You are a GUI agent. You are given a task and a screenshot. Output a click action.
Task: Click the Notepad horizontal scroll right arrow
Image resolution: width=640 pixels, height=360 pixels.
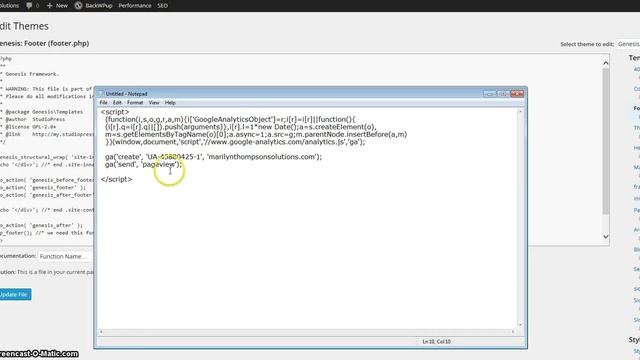coord(513,332)
